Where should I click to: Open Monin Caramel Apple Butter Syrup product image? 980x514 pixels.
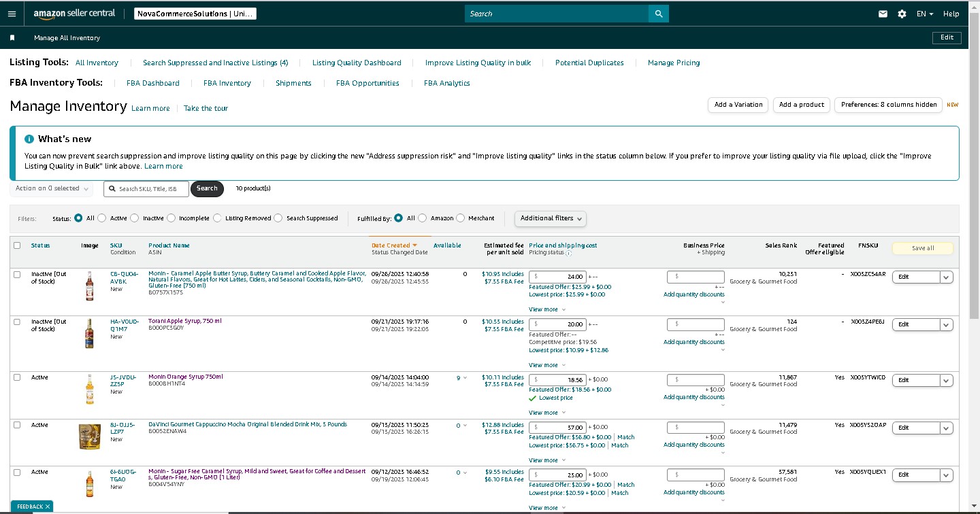(x=89, y=286)
